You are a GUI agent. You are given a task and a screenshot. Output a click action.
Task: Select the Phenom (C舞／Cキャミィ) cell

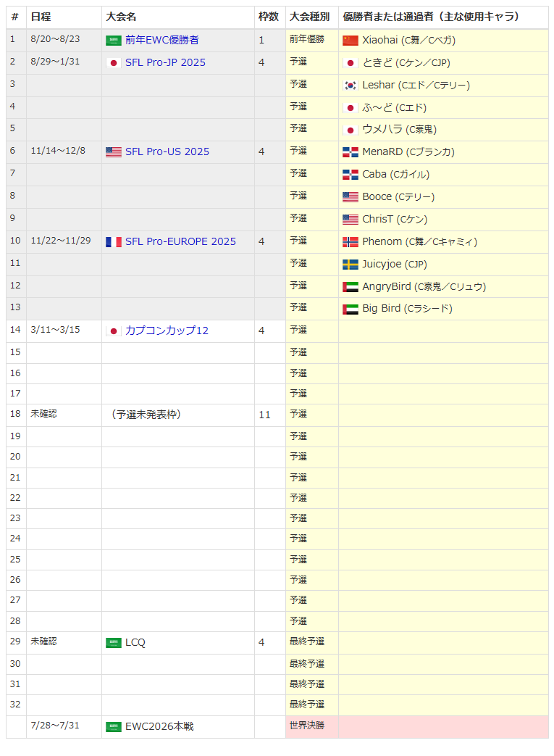[443, 242]
